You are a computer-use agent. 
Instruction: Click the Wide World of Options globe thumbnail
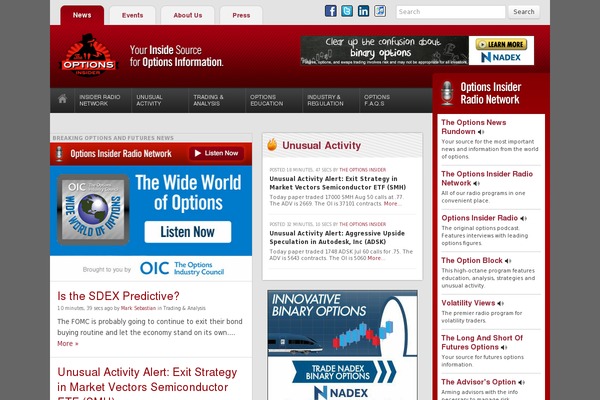[x=93, y=209]
